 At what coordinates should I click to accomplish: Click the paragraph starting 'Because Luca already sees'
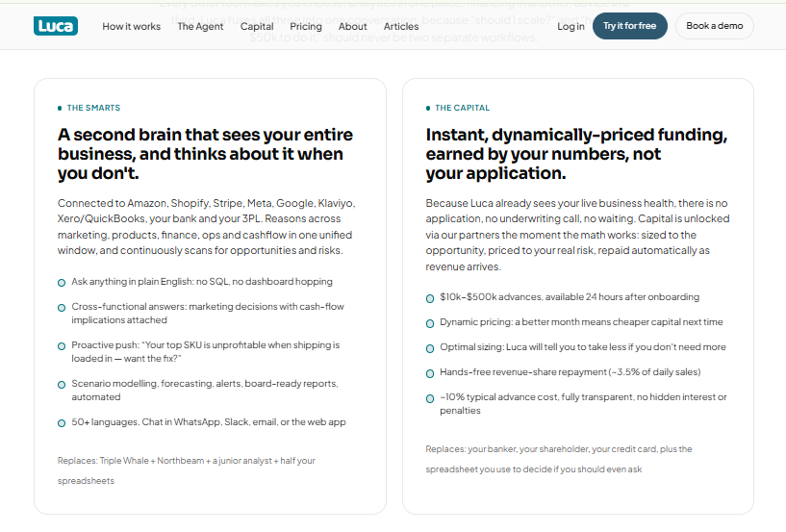pyautogui.click(x=577, y=235)
